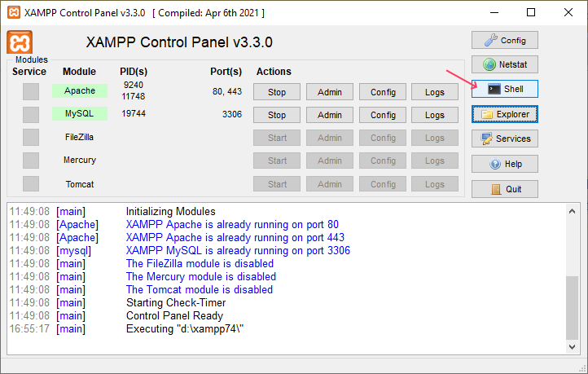Toggle the Apache service checkbox

coord(31,91)
